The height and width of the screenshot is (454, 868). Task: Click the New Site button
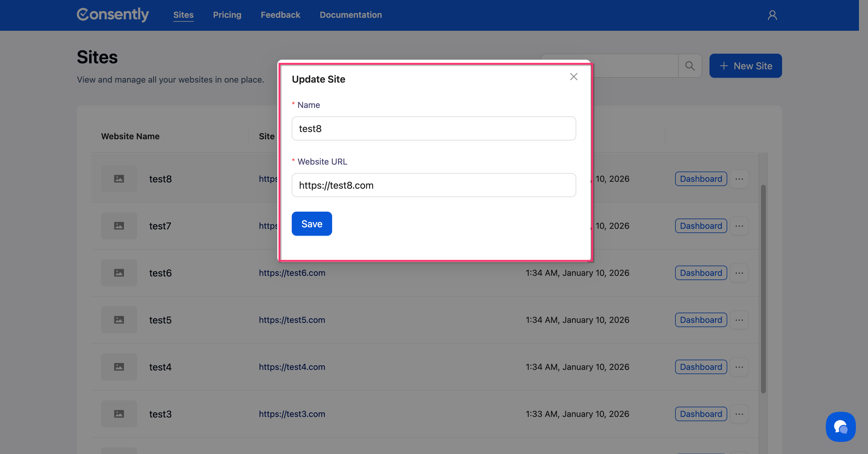point(745,66)
